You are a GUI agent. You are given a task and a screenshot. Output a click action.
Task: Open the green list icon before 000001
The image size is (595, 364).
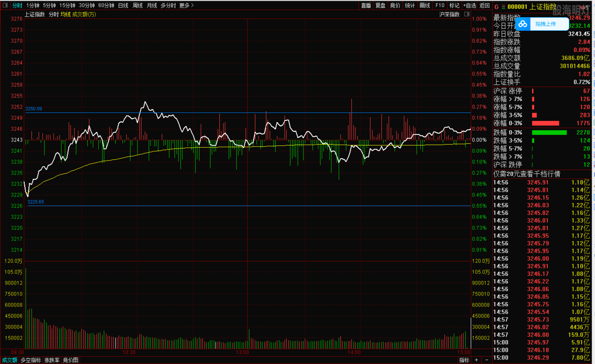[503, 7]
